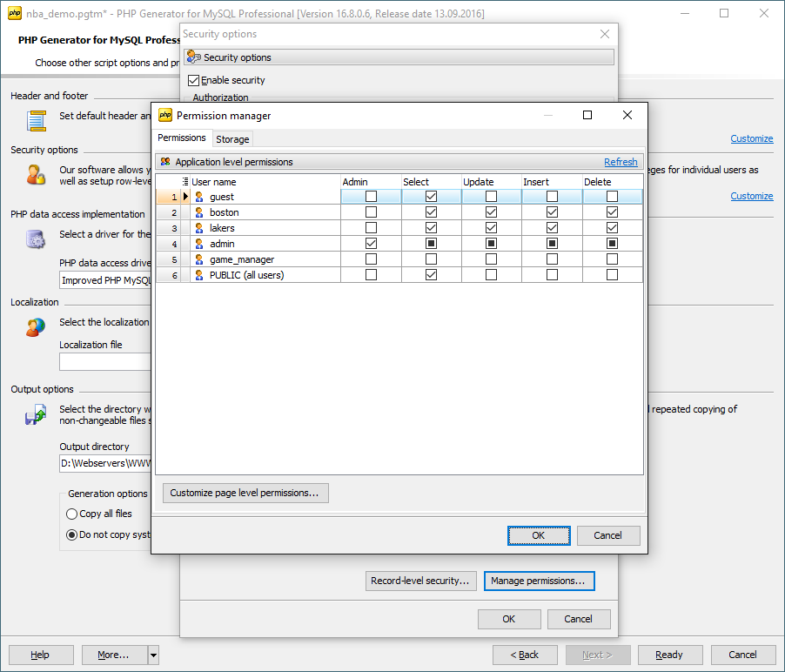Open the More button dropdown arrow
The width and height of the screenshot is (785, 672).
pos(153,655)
